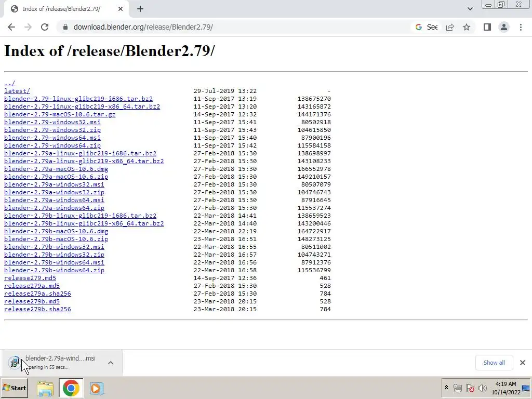This screenshot has width=532, height=399.
Task: Click the Google search side panel icon
Action: [x=426, y=27]
